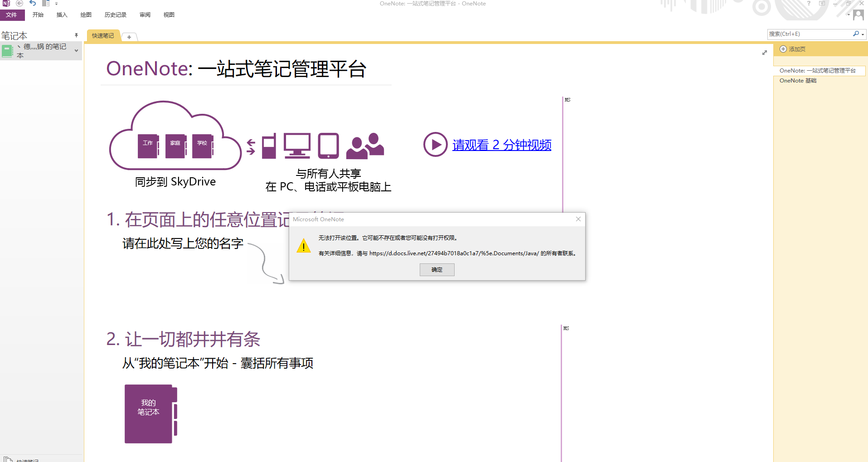Click the yellow warning triangle icon
This screenshot has width=868, height=462.
pos(304,246)
